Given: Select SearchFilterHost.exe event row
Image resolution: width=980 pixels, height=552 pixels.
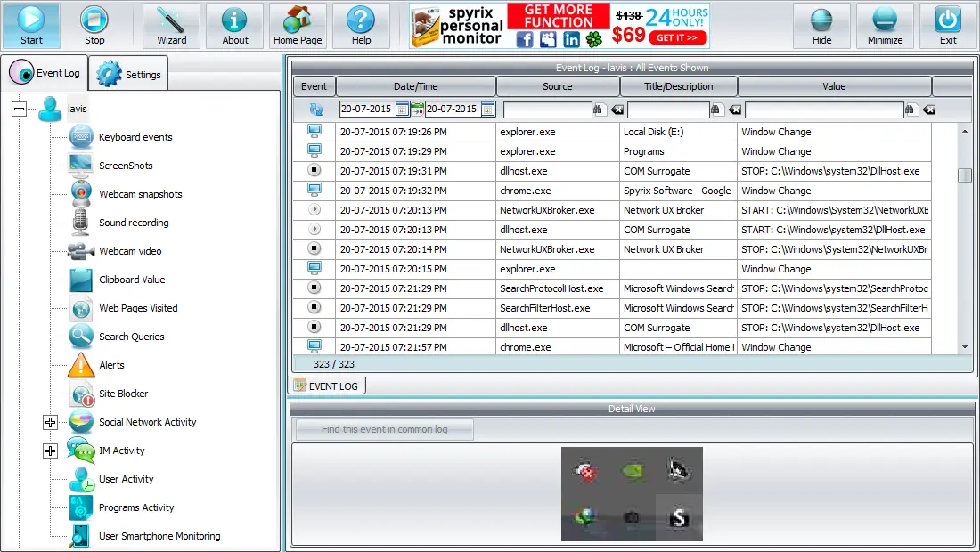Looking at the screenshot, I should [x=612, y=308].
